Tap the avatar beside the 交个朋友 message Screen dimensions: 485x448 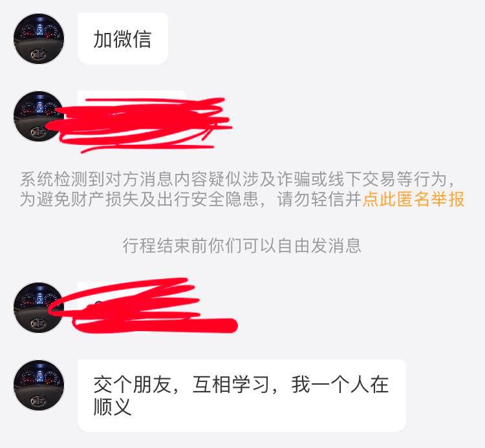tap(39, 385)
